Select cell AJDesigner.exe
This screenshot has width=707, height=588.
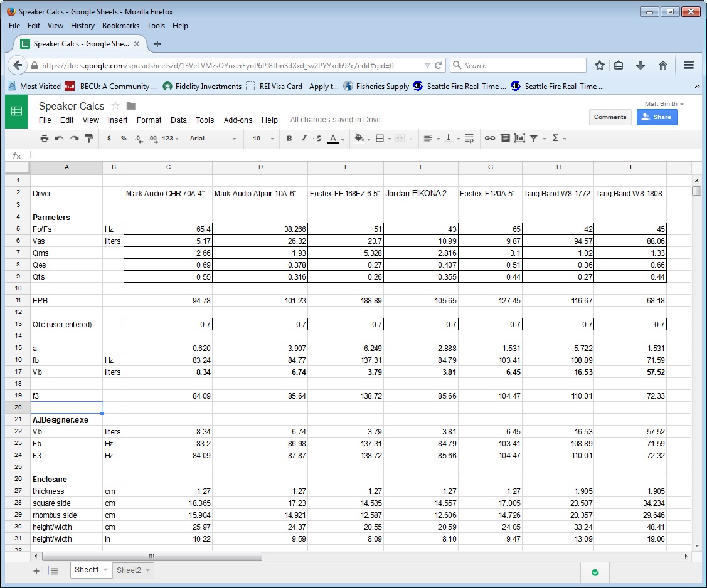click(66, 420)
